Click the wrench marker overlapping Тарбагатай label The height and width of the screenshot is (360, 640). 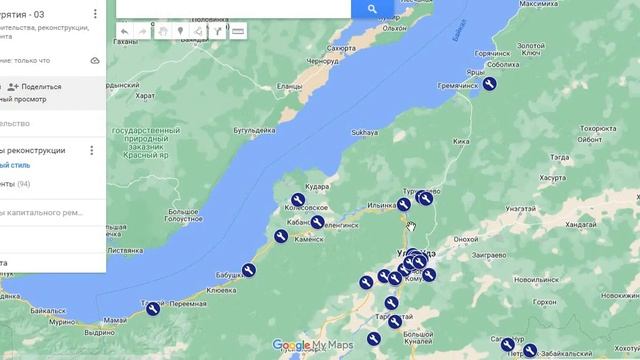pyautogui.click(x=394, y=322)
